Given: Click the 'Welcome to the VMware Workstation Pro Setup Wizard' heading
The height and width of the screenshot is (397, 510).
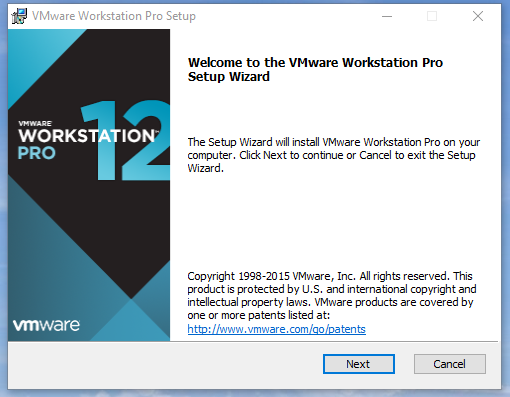Looking at the screenshot, I should pyautogui.click(x=315, y=69).
